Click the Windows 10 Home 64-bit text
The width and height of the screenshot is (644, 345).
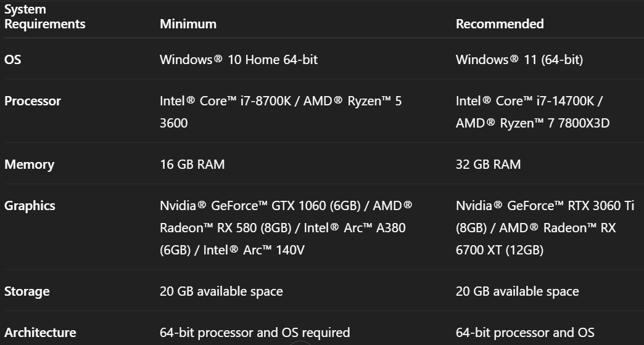[239, 60]
